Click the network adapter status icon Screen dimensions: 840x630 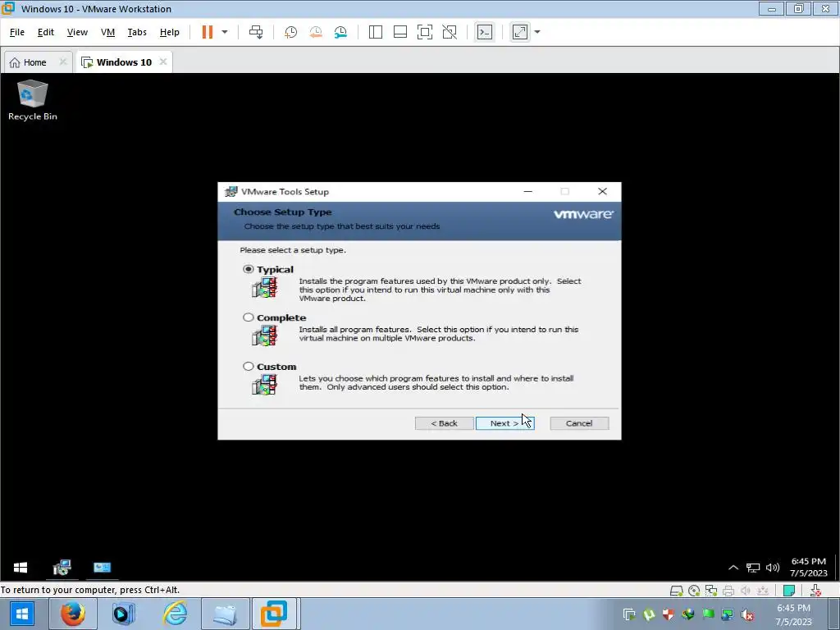point(711,591)
